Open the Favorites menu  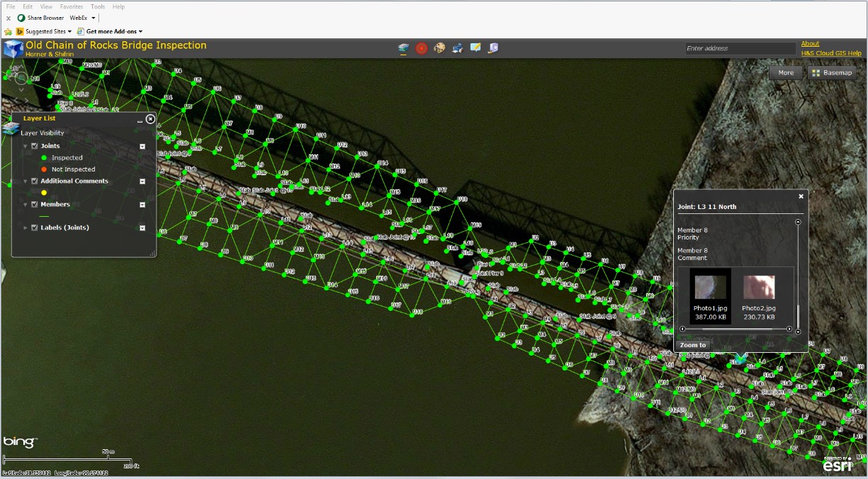[72, 6]
